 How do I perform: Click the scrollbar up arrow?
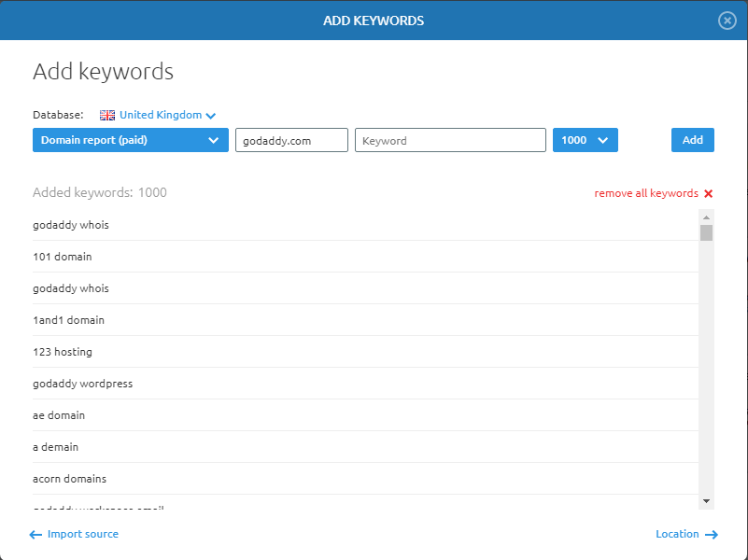(706, 217)
